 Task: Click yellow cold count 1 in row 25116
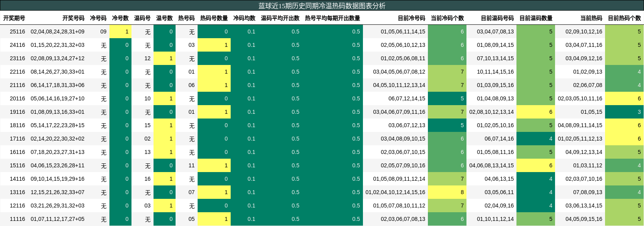(120, 31)
